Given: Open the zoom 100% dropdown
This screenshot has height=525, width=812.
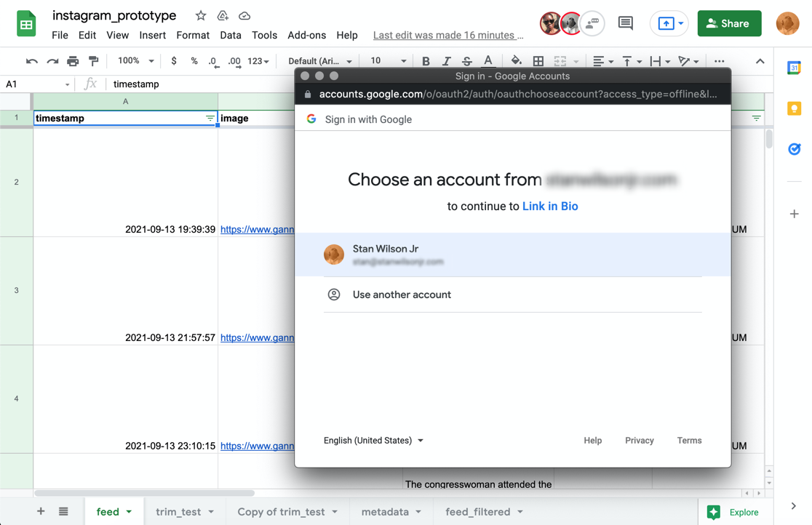Looking at the screenshot, I should 135,61.
